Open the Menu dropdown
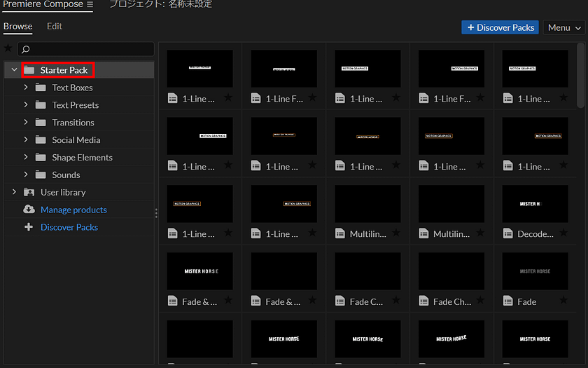Image resolution: width=588 pixels, height=368 pixels. [x=564, y=27]
